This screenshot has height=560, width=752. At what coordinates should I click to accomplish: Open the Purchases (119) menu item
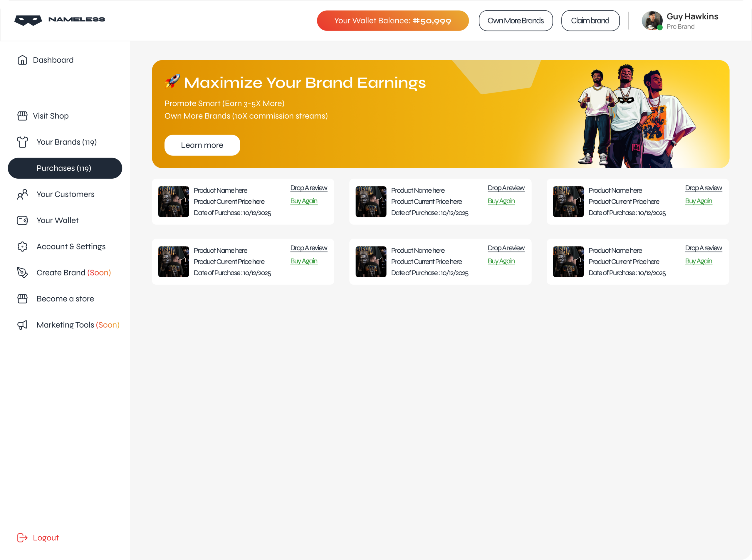click(x=65, y=168)
